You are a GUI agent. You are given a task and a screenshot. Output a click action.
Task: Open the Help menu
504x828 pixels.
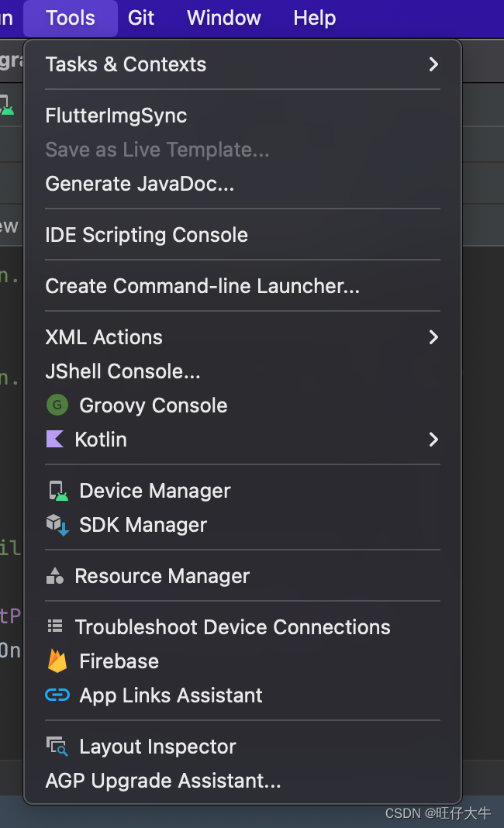(315, 18)
